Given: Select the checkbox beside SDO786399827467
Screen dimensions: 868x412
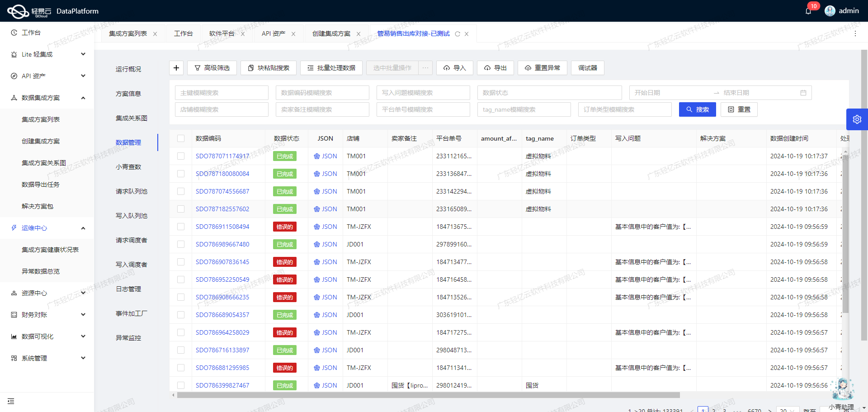Looking at the screenshot, I should coord(181,385).
